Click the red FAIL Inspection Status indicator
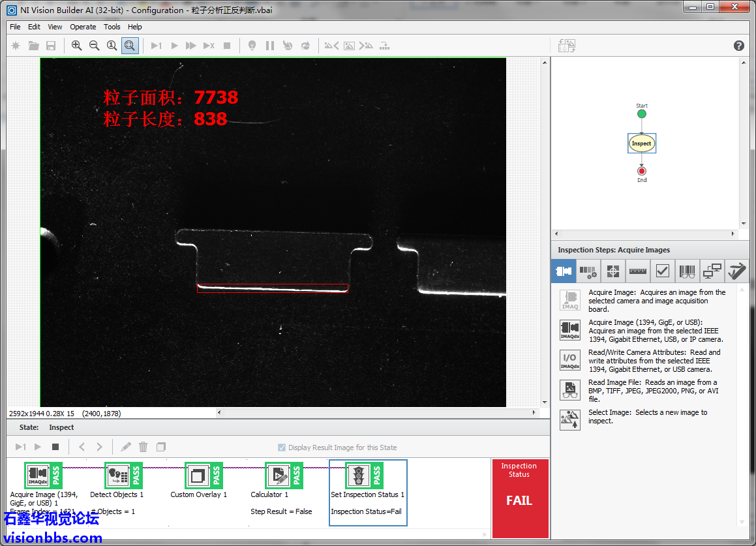This screenshot has height=546, width=756. (x=519, y=499)
